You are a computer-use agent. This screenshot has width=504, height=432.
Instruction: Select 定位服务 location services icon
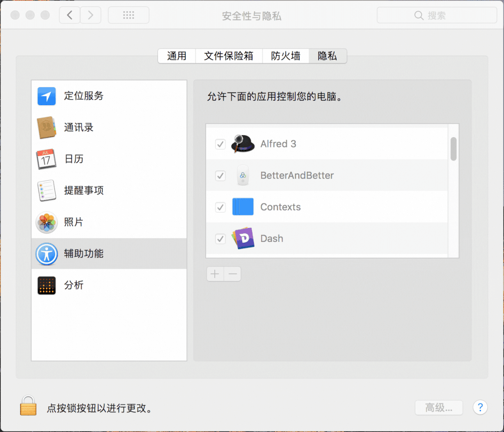(x=47, y=96)
